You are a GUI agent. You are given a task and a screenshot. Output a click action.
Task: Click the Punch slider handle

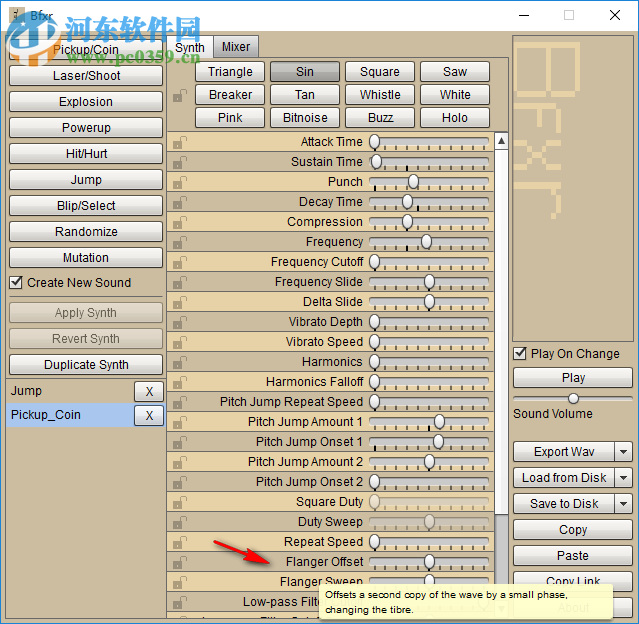click(413, 182)
